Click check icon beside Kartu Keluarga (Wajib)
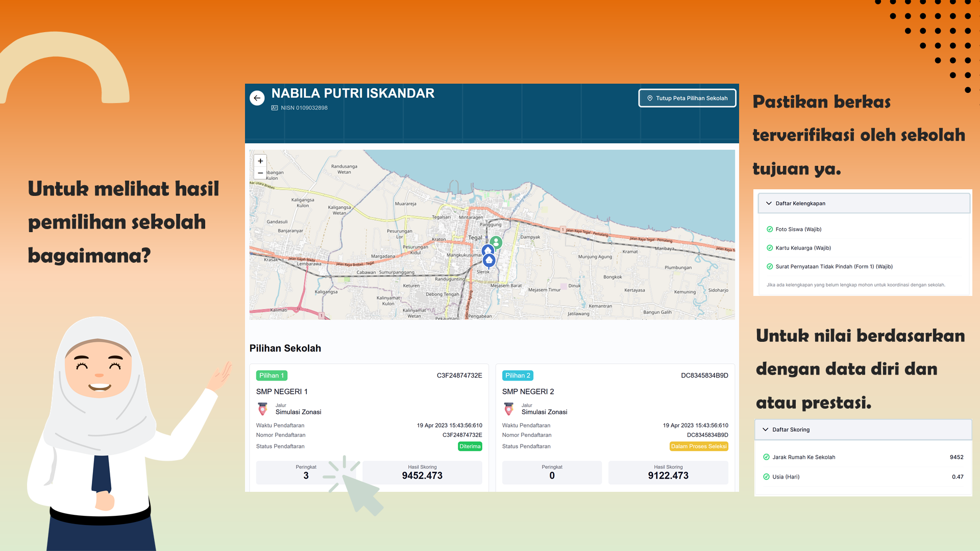Screen dimensions: 980x551 770,248
